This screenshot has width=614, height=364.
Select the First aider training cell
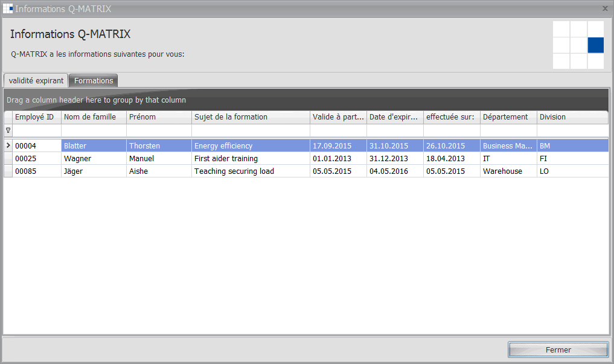coord(251,159)
